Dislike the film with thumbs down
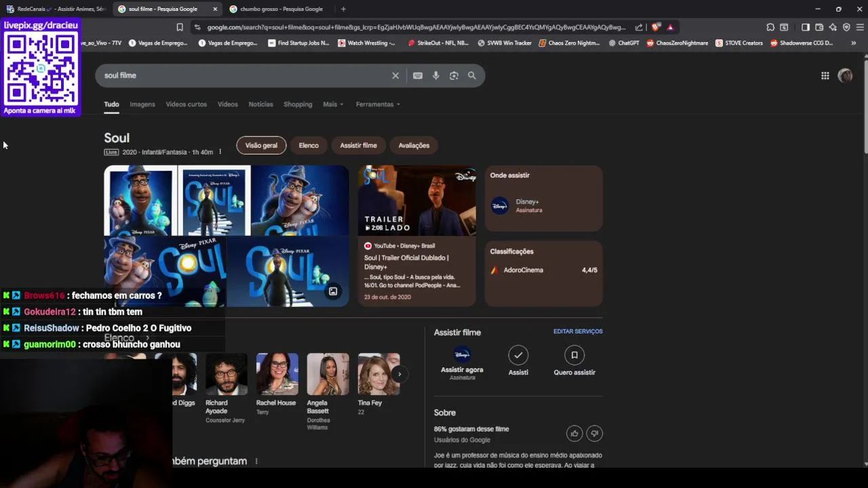This screenshot has height=488, width=868. coord(594,433)
